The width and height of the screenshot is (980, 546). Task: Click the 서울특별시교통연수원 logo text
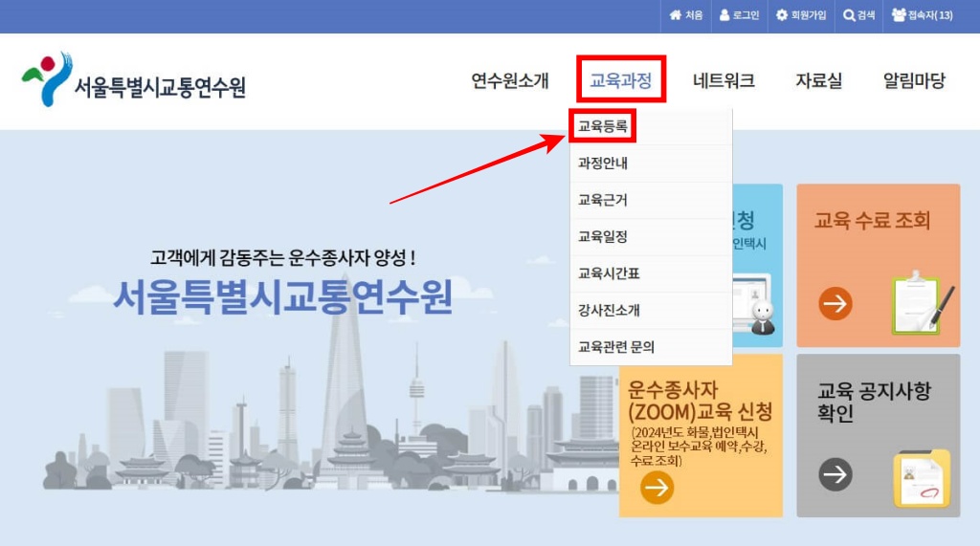coord(160,87)
